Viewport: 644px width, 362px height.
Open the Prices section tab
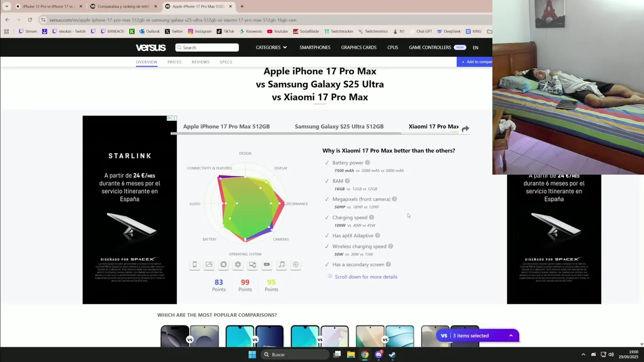click(x=175, y=62)
